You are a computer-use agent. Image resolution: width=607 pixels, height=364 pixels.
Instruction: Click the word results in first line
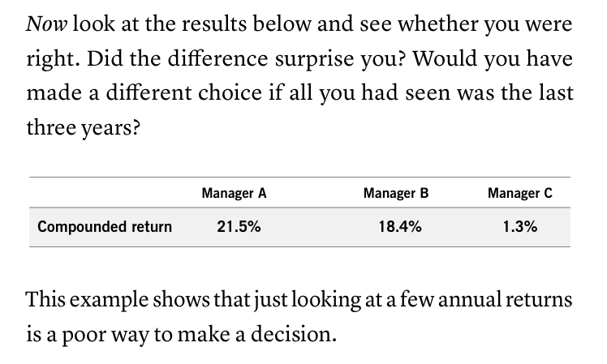[214, 24]
